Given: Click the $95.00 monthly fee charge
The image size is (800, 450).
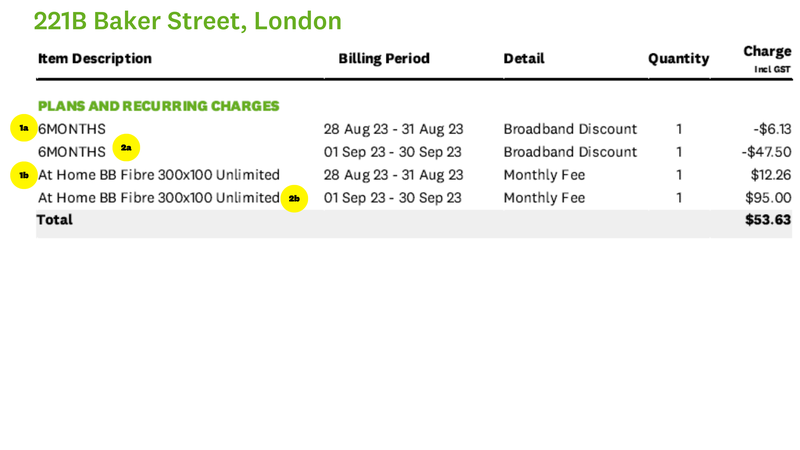Looking at the screenshot, I should 769,198.
